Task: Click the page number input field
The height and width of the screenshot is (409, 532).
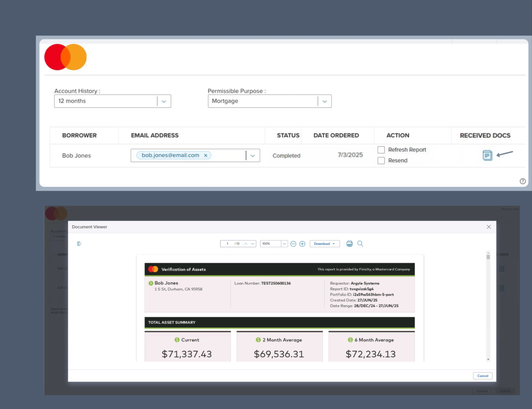Action: [x=227, y=243]
